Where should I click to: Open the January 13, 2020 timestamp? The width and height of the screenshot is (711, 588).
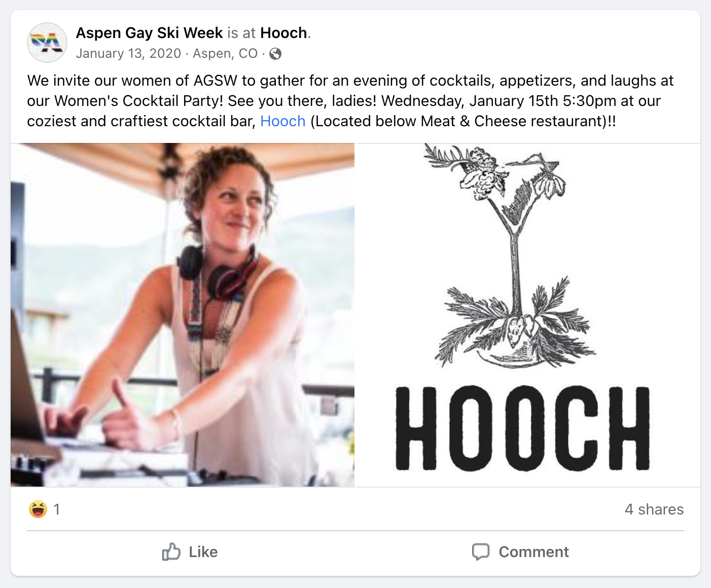coord(128,54)
